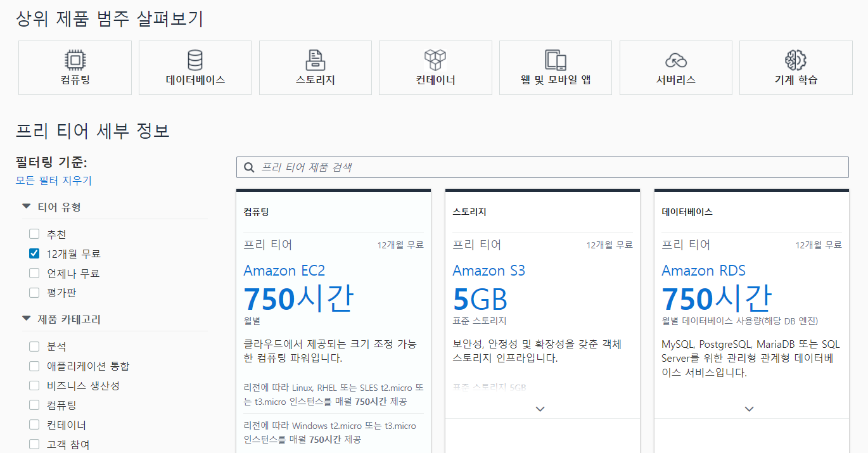Click the 서버리스 cloud icon
Image resolution: width=868 pixels, height=453 pixels.
pos(676,61)
